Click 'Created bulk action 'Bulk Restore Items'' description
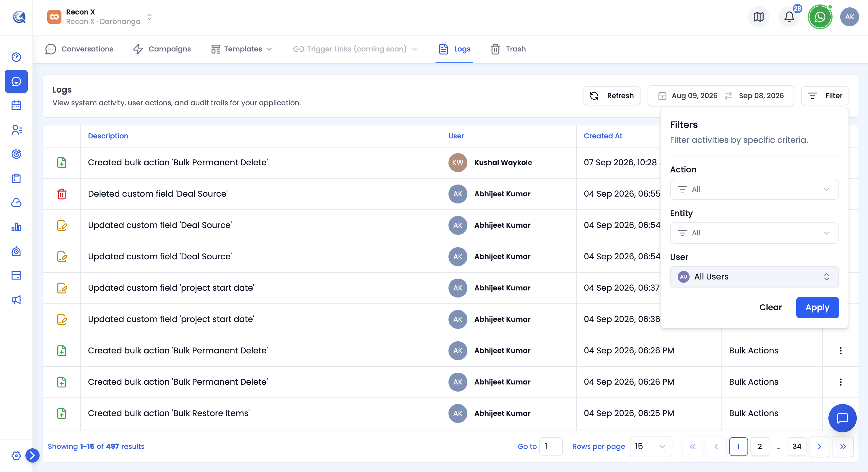This screenshot has height=472, width=868. coord(169,413)
